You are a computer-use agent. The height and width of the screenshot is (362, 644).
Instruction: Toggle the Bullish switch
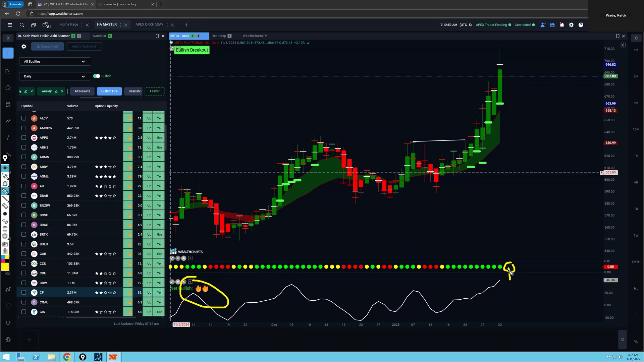[x=97, y=76]
